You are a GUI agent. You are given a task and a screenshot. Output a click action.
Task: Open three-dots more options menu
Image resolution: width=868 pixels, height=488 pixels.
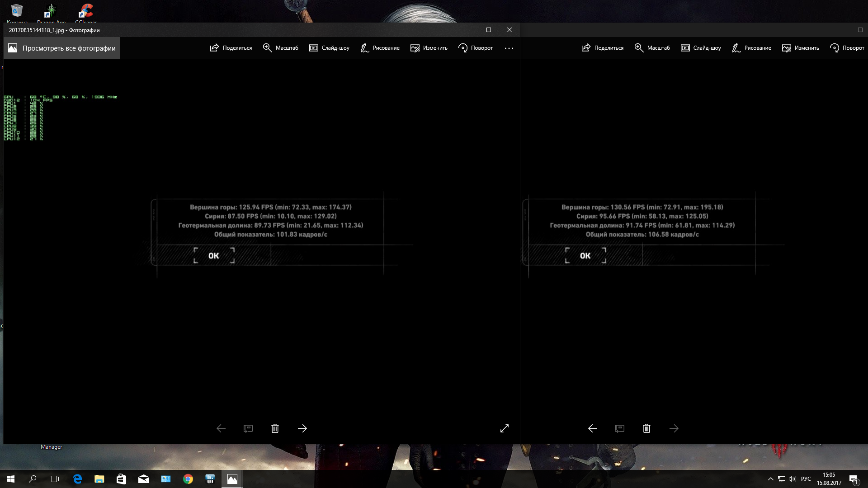coord(509,48)
